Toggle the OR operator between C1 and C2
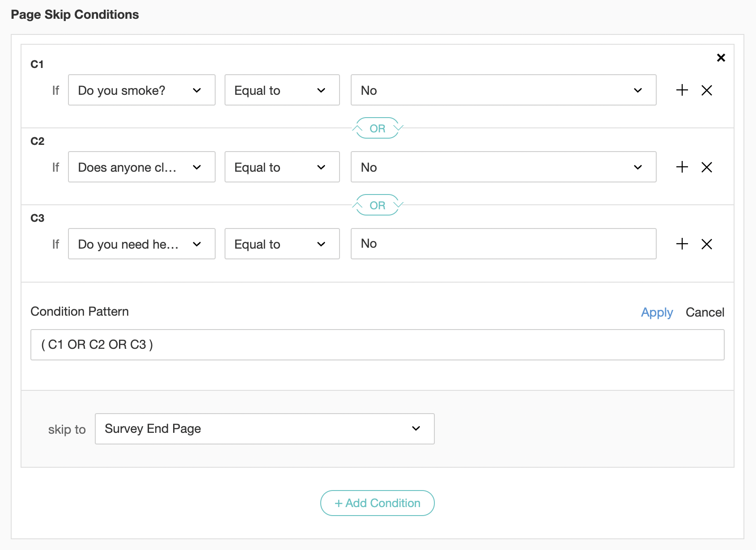Viewport: 756px width, 550px height. (x=377, y=128)
